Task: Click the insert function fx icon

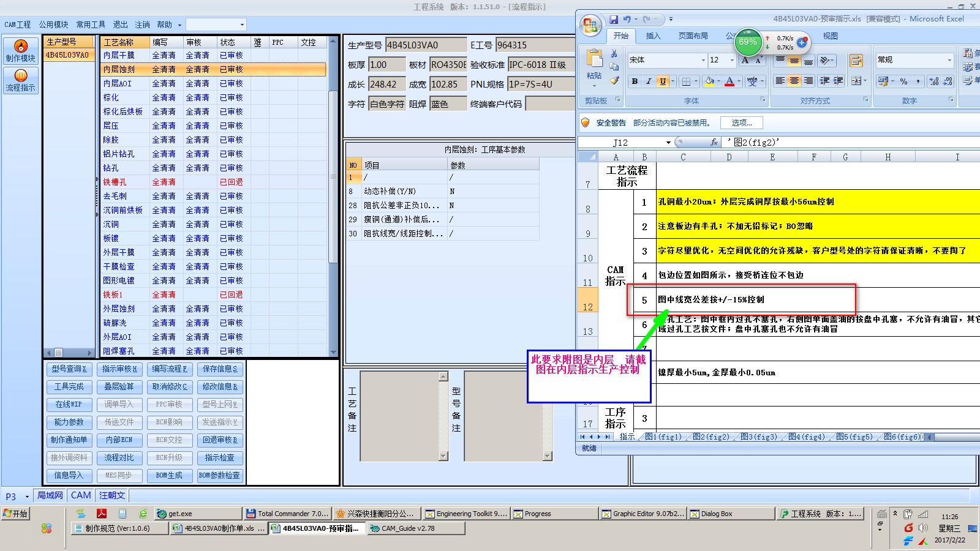Action: click(x=714, y=142)
